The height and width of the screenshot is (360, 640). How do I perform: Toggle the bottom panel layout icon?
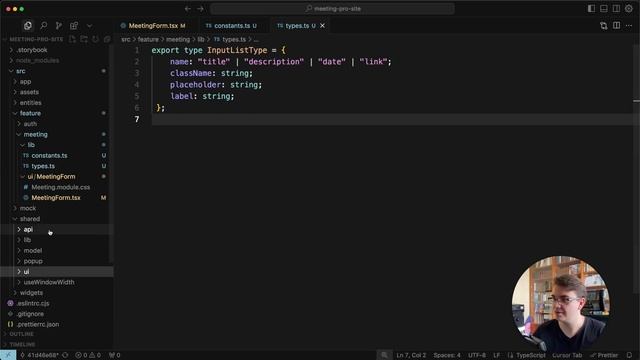(x=604, y=9)
